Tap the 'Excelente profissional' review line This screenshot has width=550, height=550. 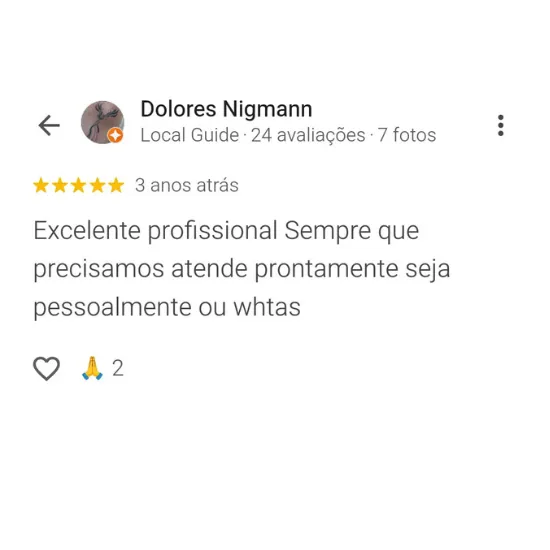(x=226, y=231)
